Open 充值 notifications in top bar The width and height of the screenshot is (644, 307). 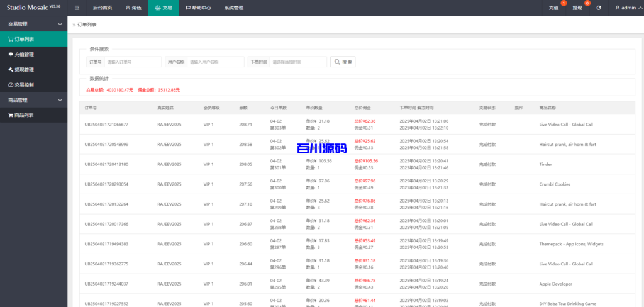click(x=554, y=8)
